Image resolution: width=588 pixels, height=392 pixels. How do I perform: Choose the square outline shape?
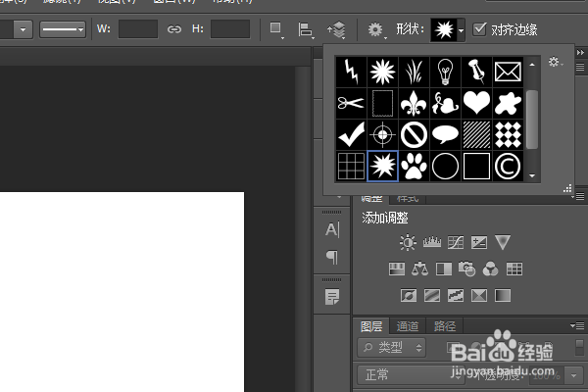[476, 166]
